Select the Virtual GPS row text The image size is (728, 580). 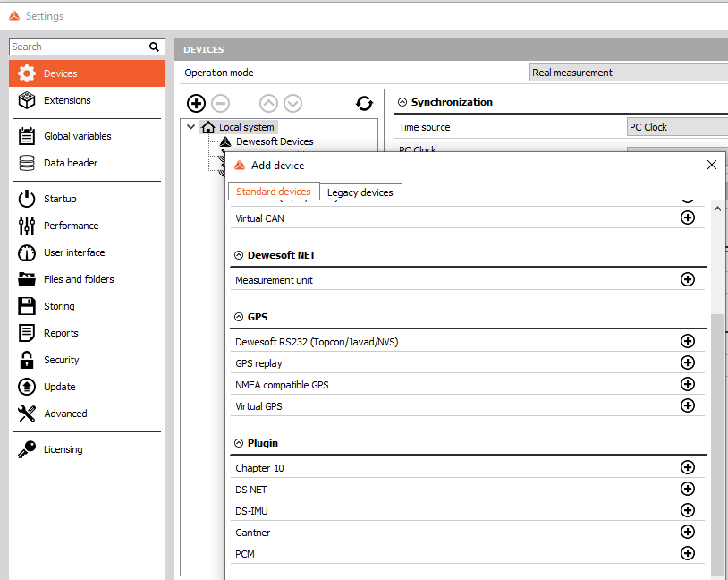tap(258, 406)
